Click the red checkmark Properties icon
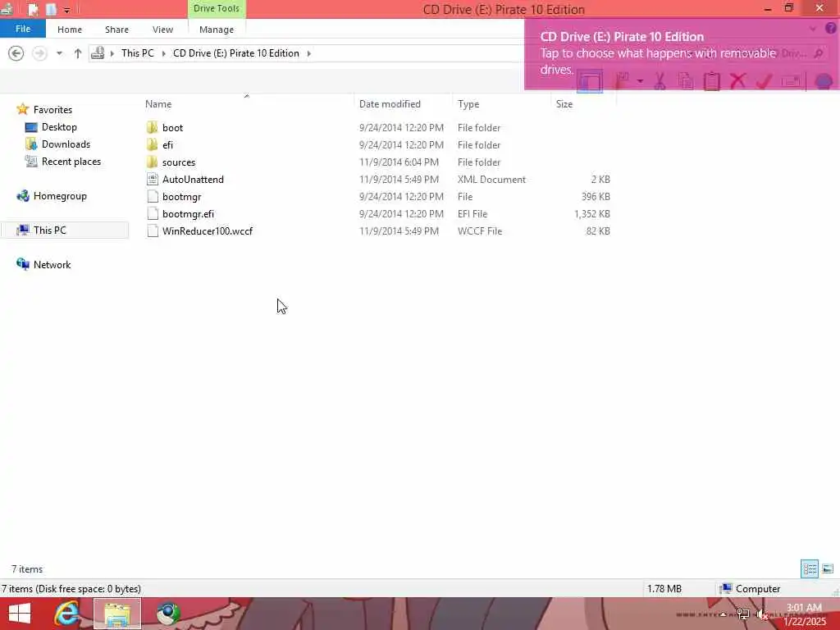 [765, 81]
